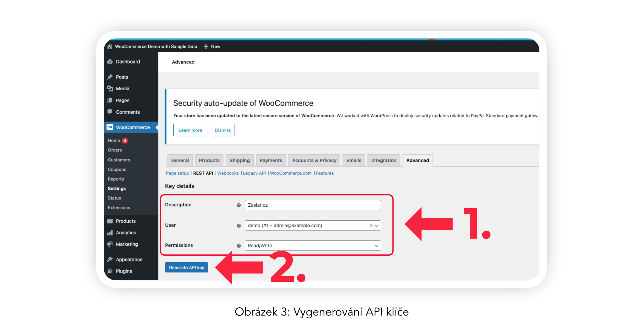Viewport: 644px width, 324px height.
Task: Click the Media library icon
Action: click(x=110, y=89)
